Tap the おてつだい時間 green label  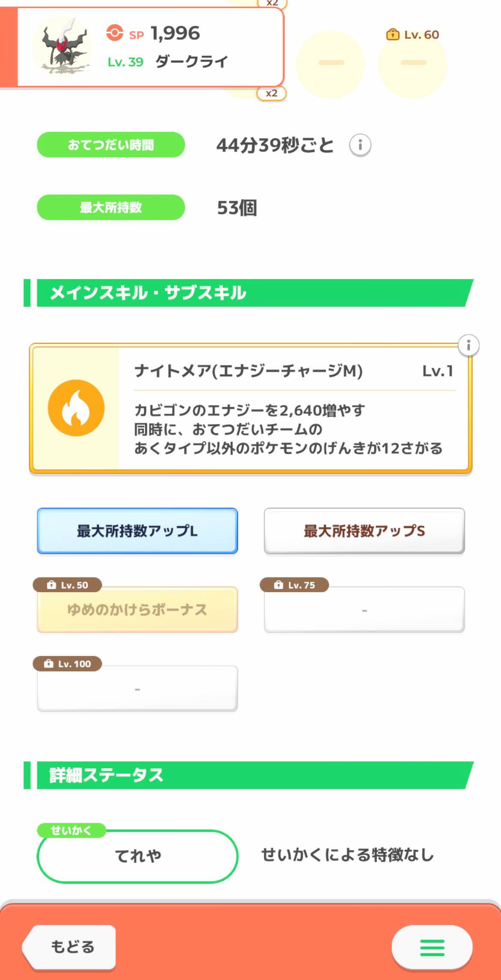(111, 145)
